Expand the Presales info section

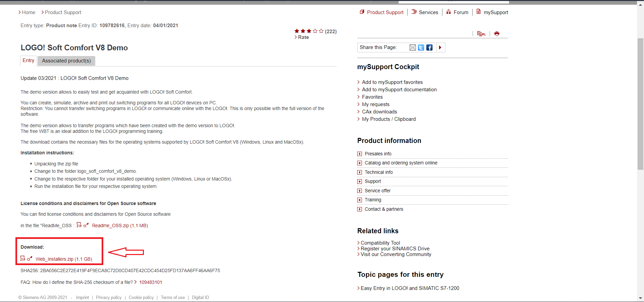coord(360,154)
